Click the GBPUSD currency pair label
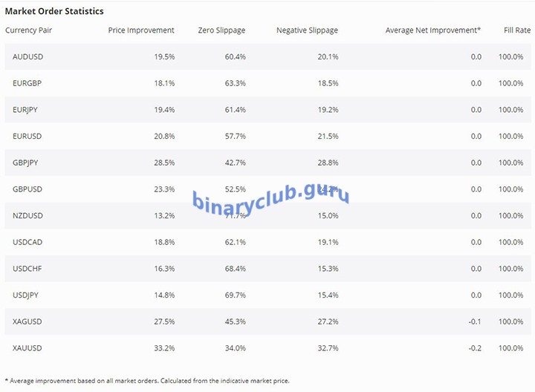The height and width of the screenshot is (392, 535). (x=27, y=189)
